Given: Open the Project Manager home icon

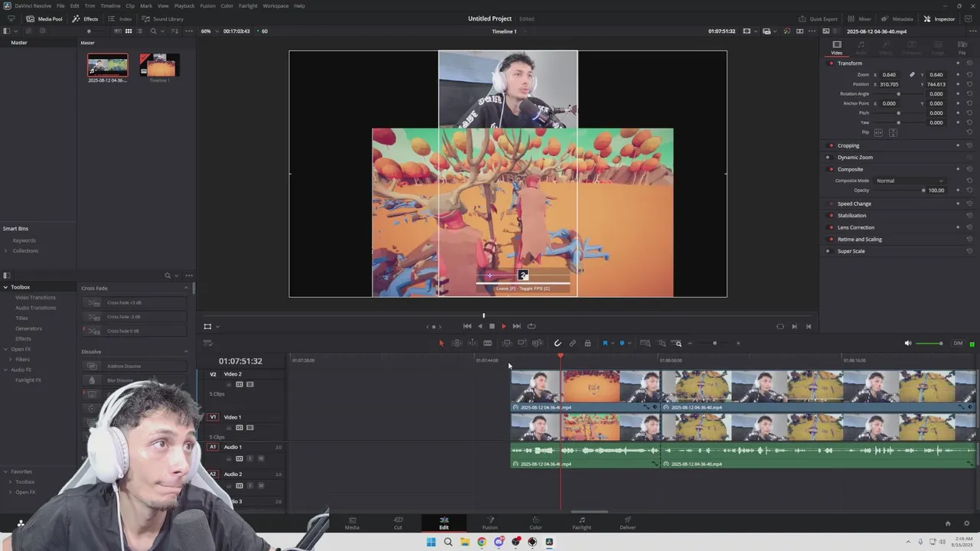Looking at the screenshot, I should click(948, 523).
